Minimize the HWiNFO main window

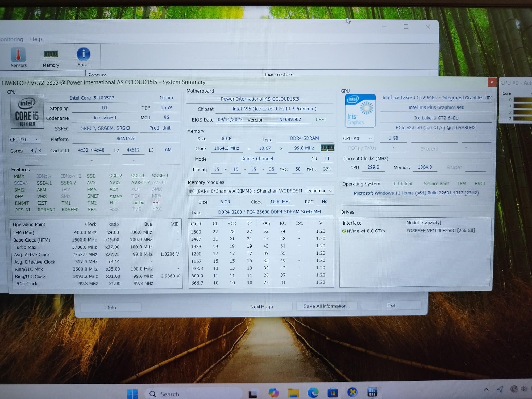click(x=384, y=26)
